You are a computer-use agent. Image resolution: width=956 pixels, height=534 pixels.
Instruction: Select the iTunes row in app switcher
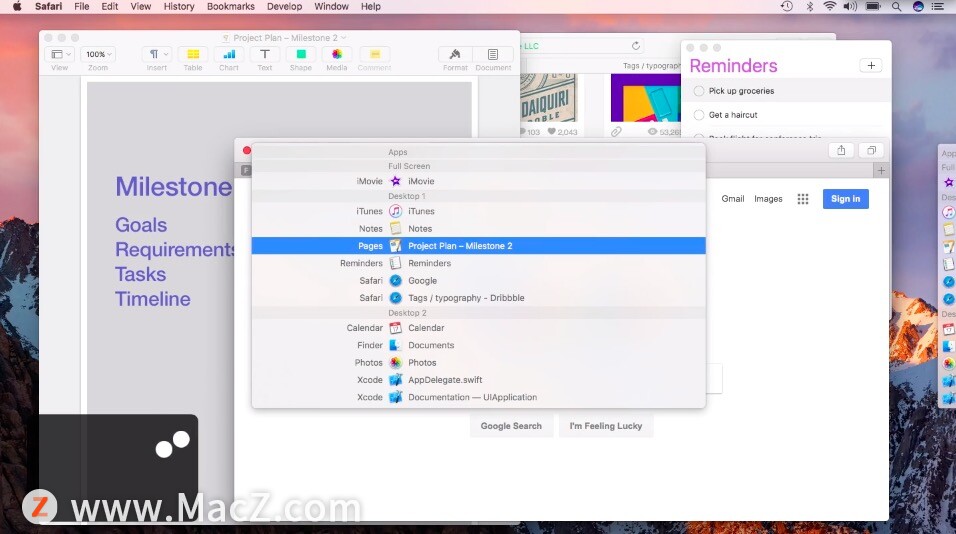click(479, 211)
